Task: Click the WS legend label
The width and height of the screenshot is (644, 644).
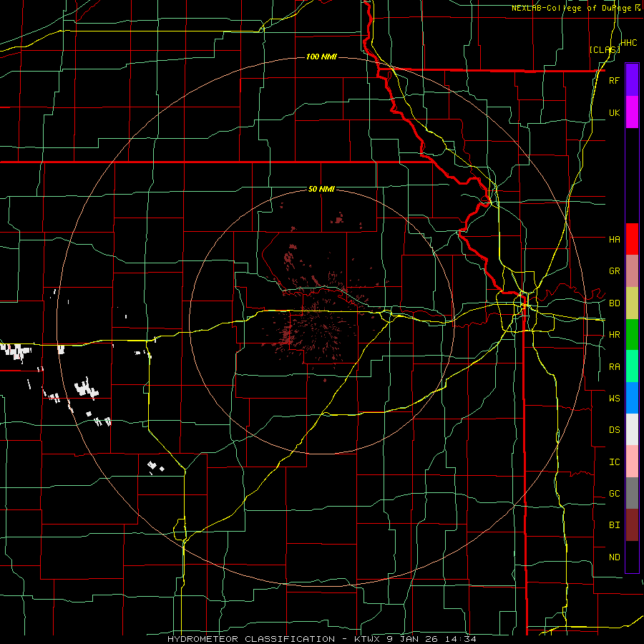Action: click(614, 399)
